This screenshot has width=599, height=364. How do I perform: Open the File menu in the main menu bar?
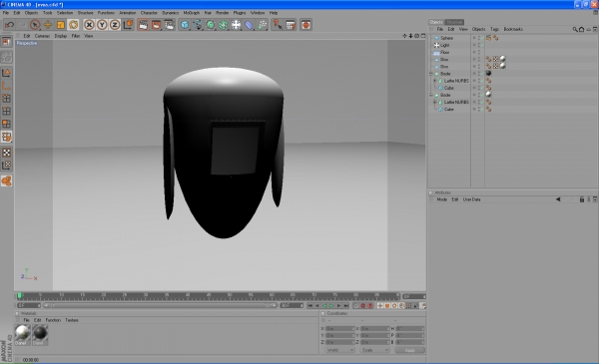tap(6, 13)
